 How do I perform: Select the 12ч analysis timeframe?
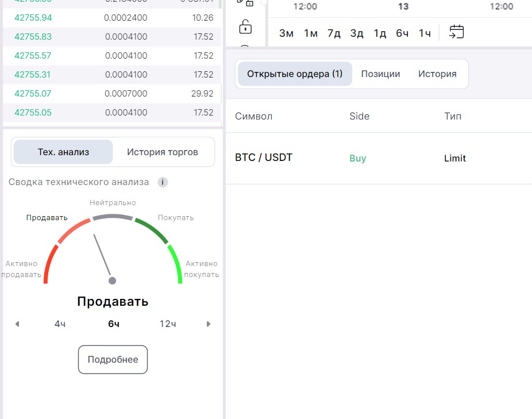(x=168, y=324)
